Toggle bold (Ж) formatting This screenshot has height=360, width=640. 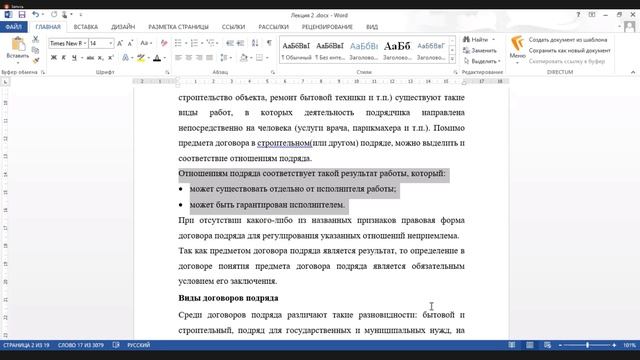[x=53, y=58]
